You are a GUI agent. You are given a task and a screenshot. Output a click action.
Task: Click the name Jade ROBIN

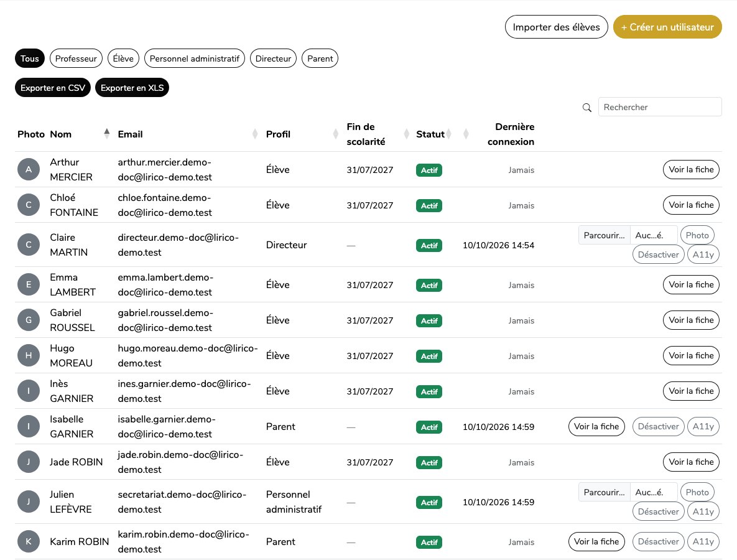[x=76, y=462]
